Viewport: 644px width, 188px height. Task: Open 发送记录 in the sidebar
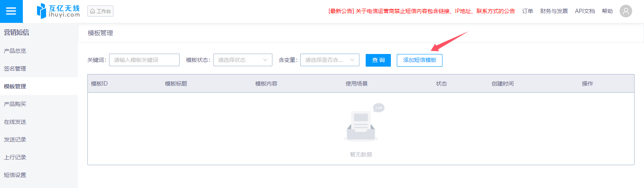click(15, 140)
